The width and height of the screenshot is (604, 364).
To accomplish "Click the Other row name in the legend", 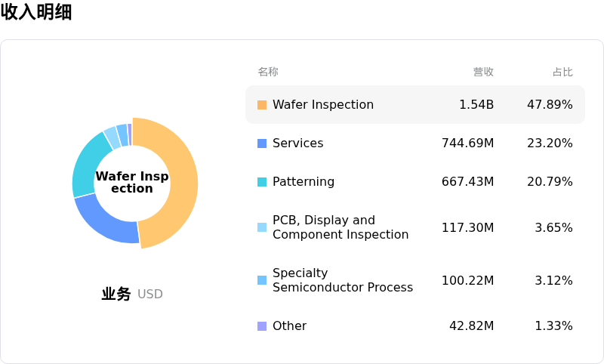I will click(x=289, y=326).
